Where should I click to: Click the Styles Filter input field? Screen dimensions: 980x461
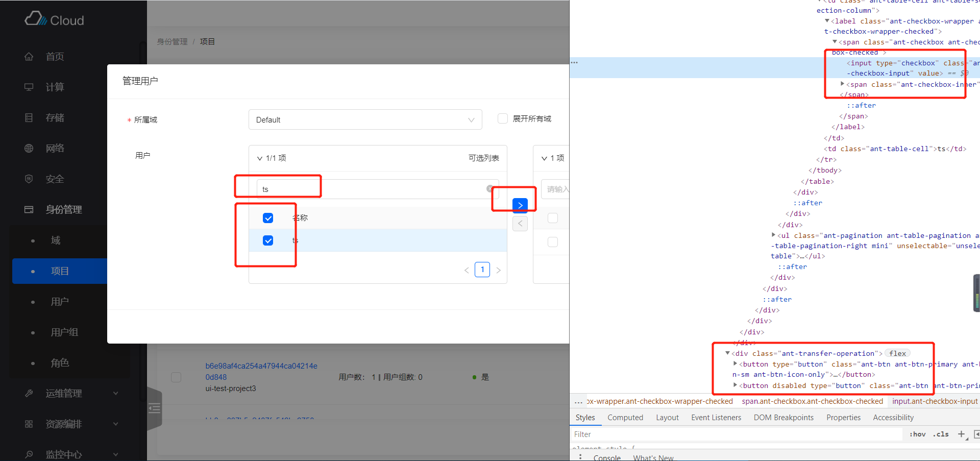tap(735, 434)
